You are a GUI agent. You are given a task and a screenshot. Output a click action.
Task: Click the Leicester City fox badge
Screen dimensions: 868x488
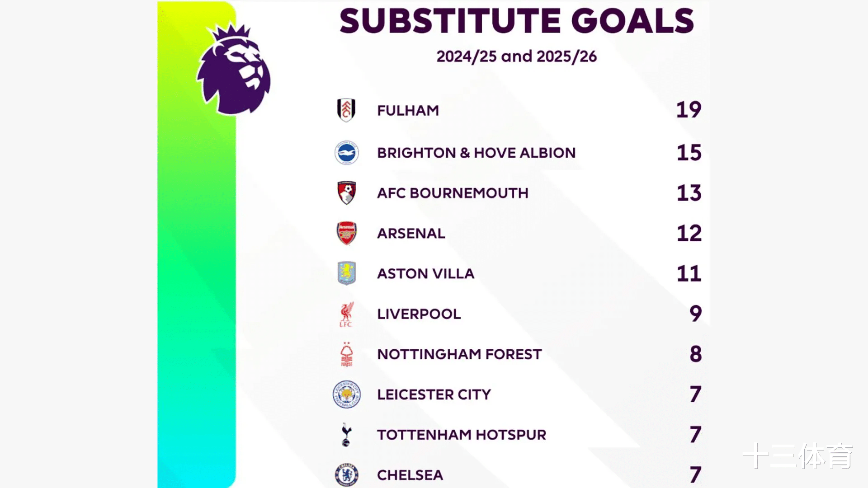pyautogui.click(x=347, y=394)
